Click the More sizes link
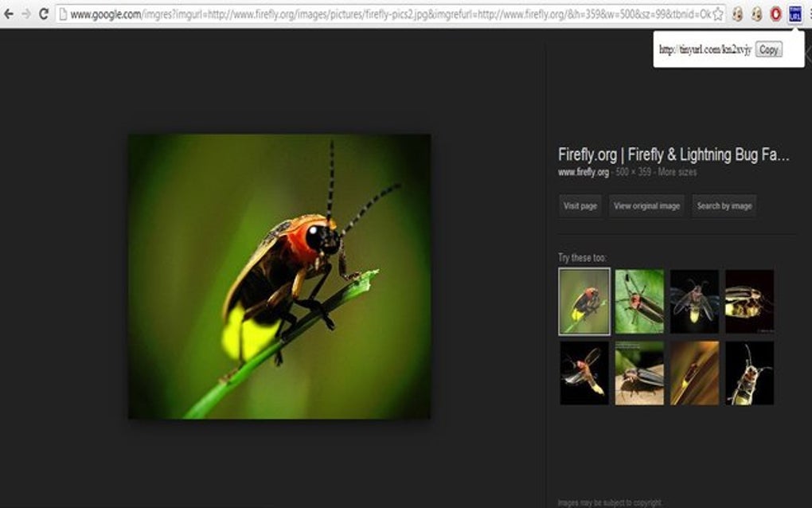 677,171
